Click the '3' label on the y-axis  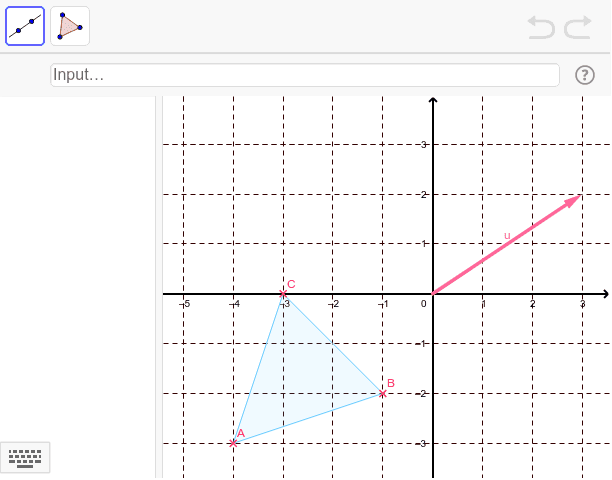(424, 145)
